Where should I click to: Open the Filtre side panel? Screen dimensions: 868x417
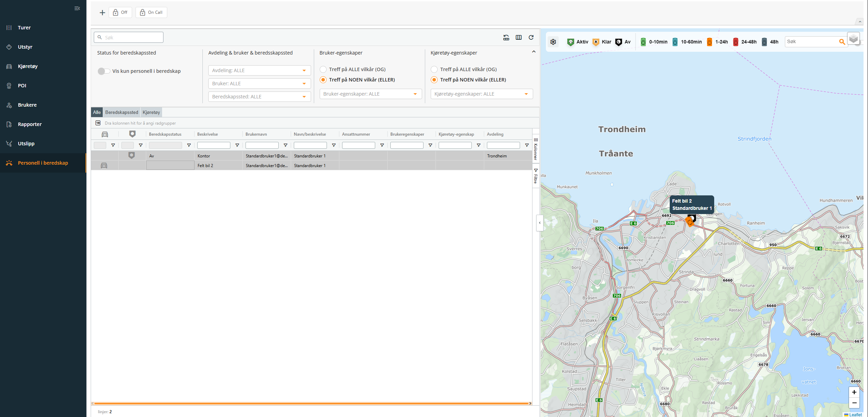point(536,176)
